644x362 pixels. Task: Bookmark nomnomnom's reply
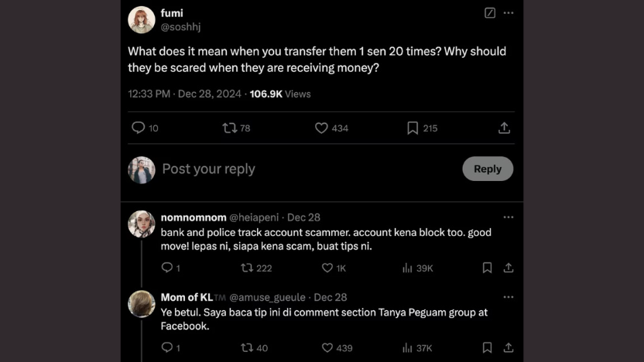point(487,268)
